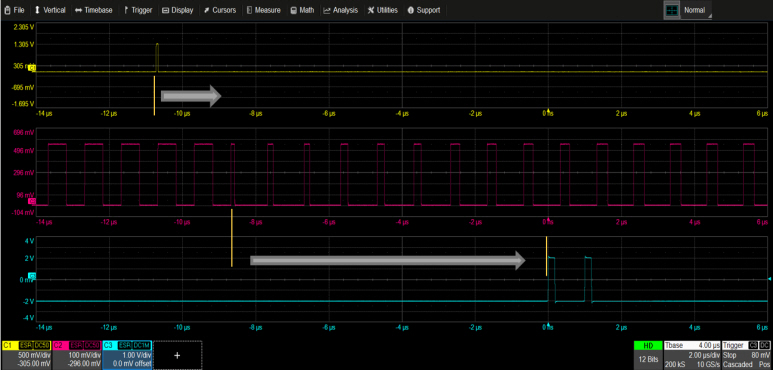The height and width of the screenshot is (370, 773).
Task: Click the green HD 12 Bits indicator
Action: coord(648,355)
